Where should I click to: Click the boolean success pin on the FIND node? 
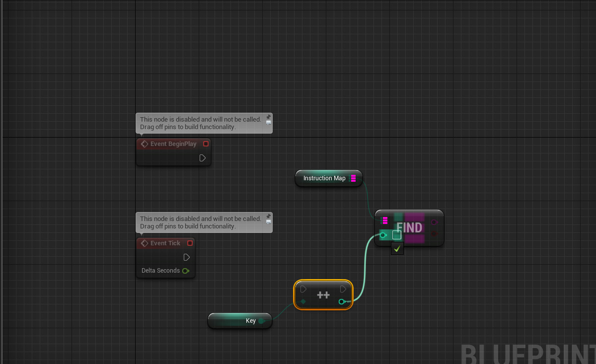[434, 233]
